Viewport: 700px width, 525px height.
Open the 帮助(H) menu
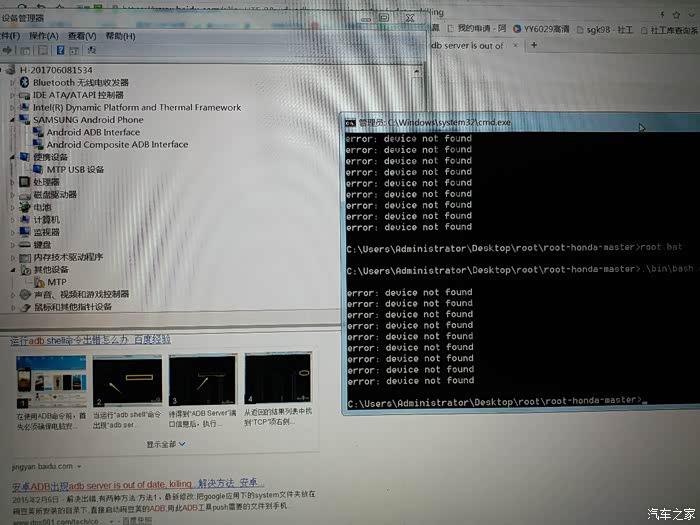click(x=120, y=36)
